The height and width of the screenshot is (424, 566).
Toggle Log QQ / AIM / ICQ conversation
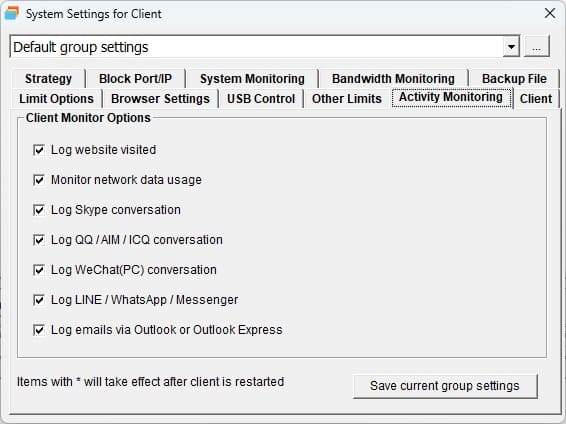point(39,240)
